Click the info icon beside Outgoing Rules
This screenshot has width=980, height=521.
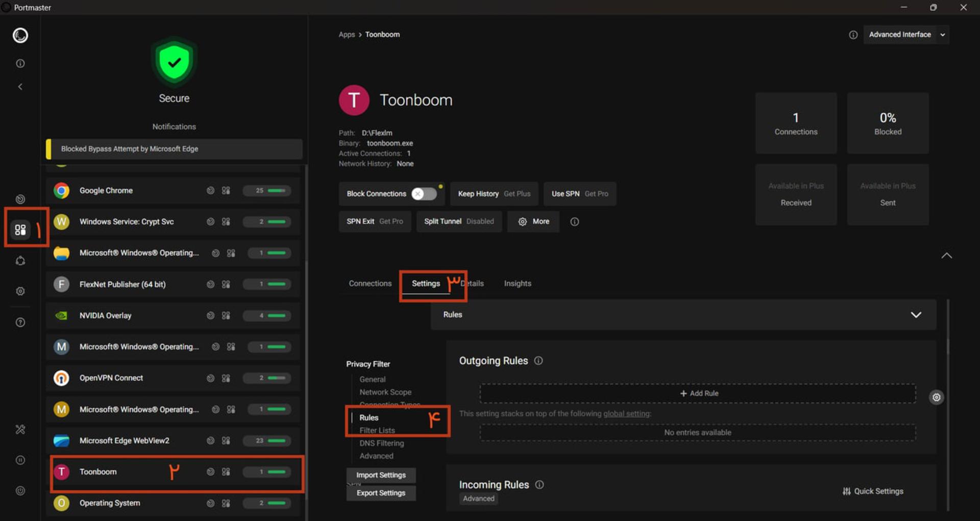coord(538,361)
